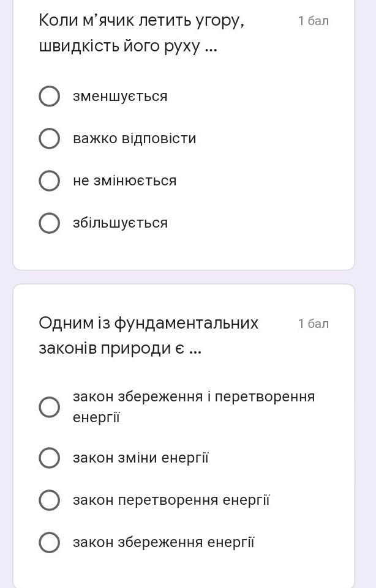This screenshot has width=376, height=588.
Task: Click the 'важко відповісти' answer label text
Action: coord(135,138)
